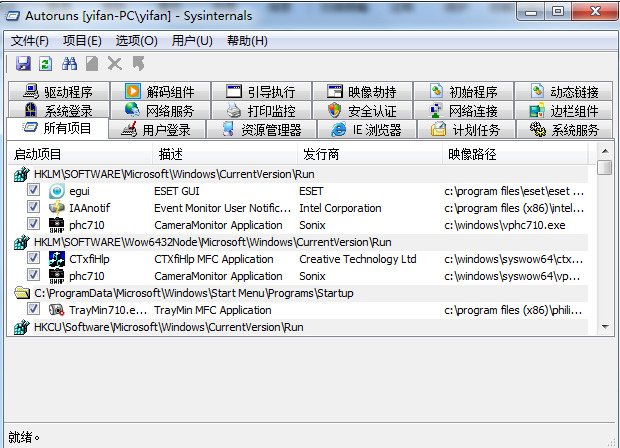Disable the IAAnotif startup entry checkbox
Viewport: 620px width, 448px height.
click(33, 207)
